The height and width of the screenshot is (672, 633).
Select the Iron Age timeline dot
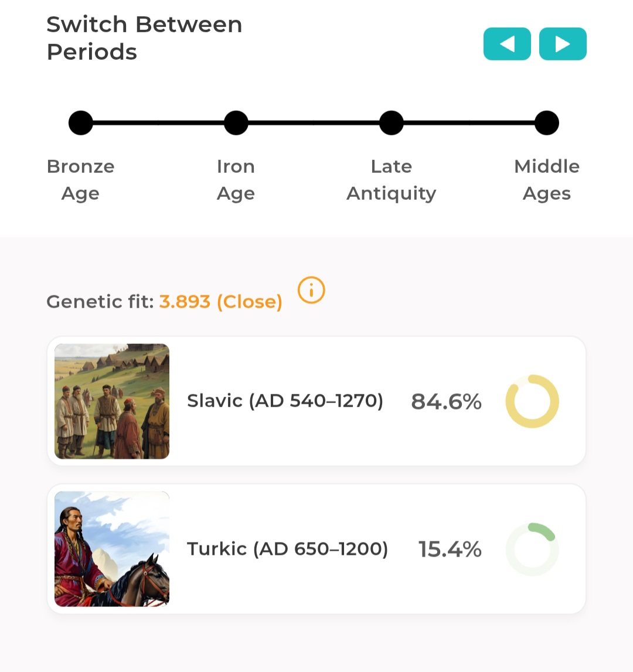pos(236,123)
